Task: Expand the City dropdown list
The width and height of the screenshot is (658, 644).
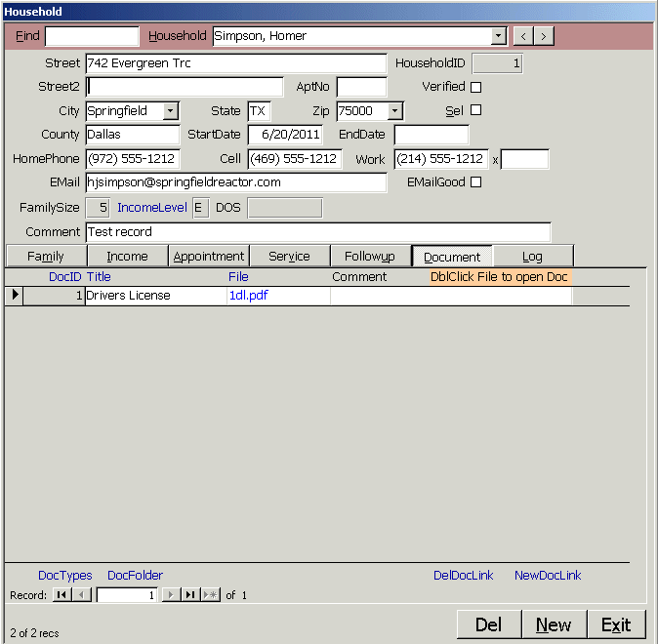Action: 171,111
